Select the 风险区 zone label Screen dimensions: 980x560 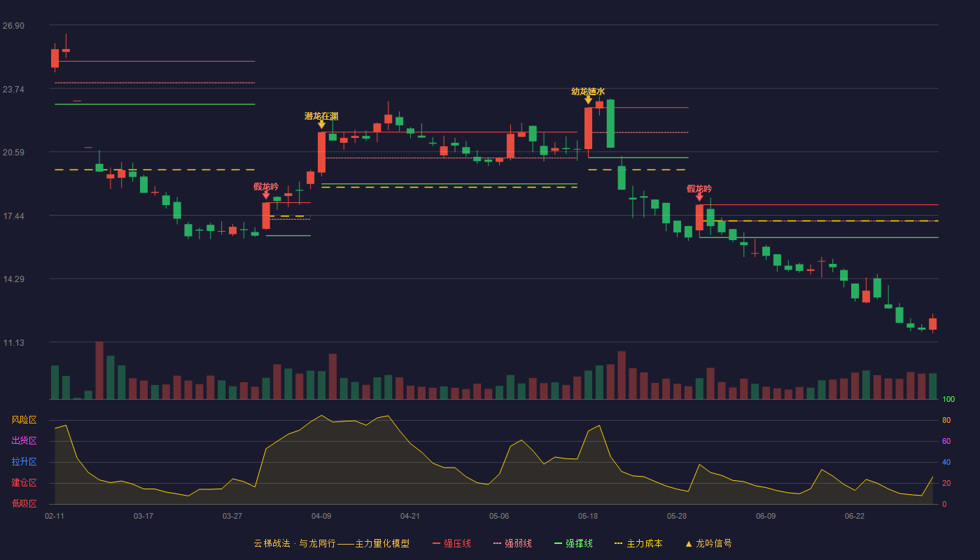(24, 420)
